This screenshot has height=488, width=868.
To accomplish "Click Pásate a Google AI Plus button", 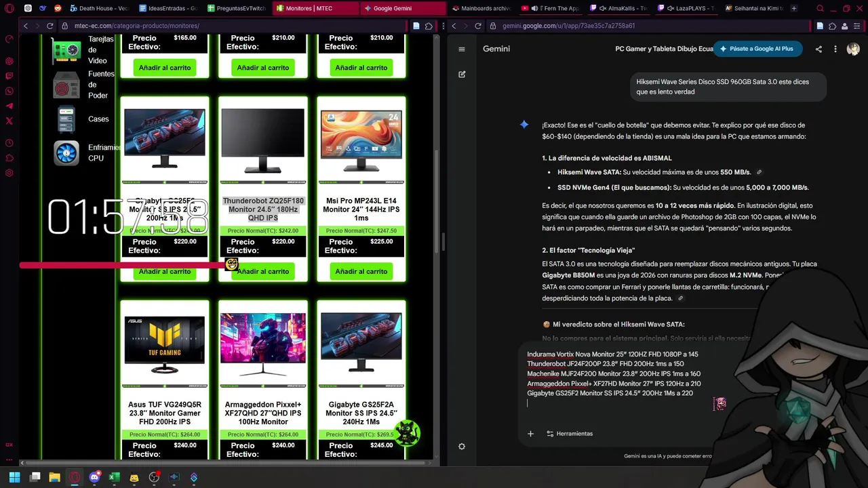I will (x=757, y=49).
